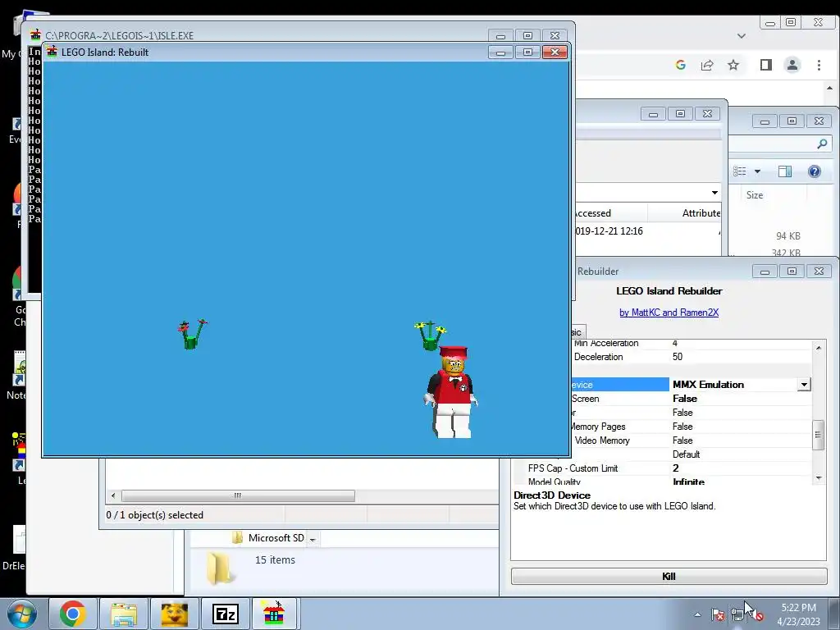The height and width of the screenshot is (630, 840).
Task: Expand Chrome's tab search chevron
Action: point(742,36)
